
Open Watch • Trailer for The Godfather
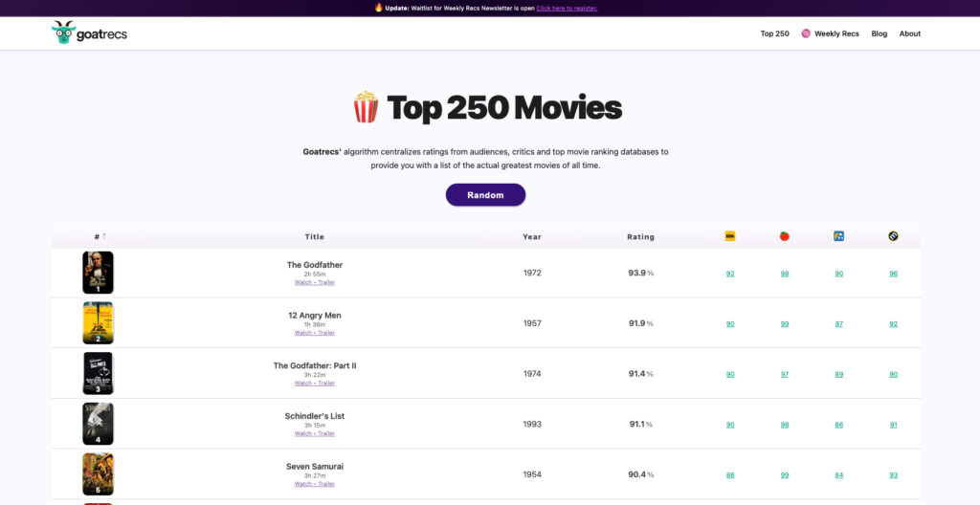point(314,282)
